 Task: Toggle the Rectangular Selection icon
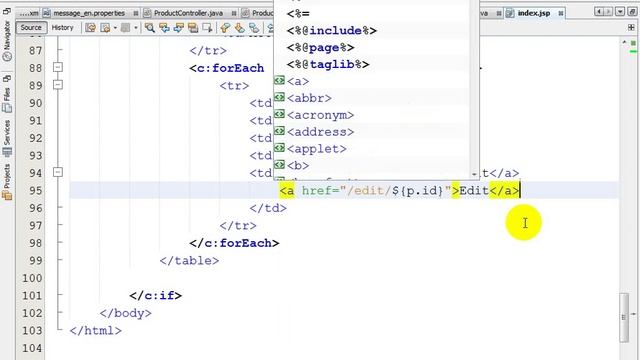[207, 28]
